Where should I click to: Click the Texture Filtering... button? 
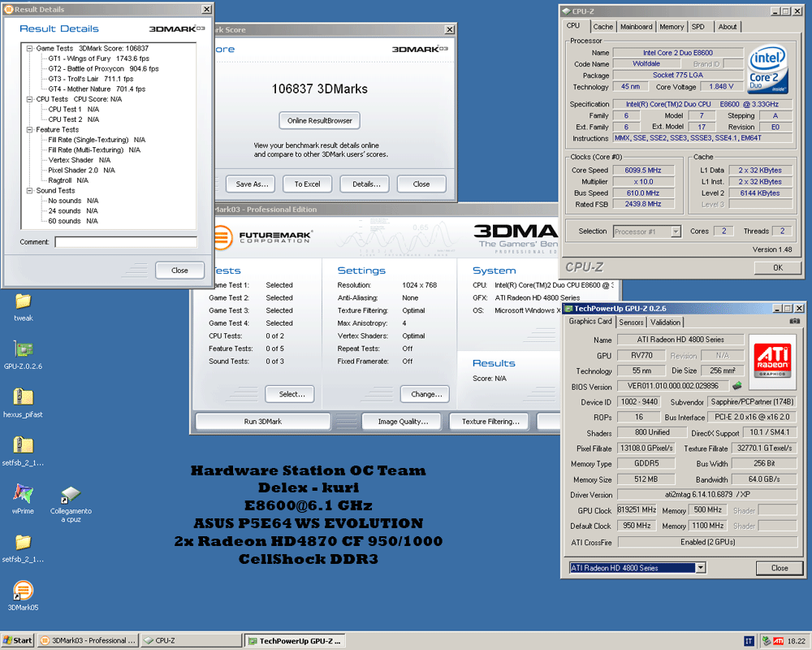tap(490, 422)
